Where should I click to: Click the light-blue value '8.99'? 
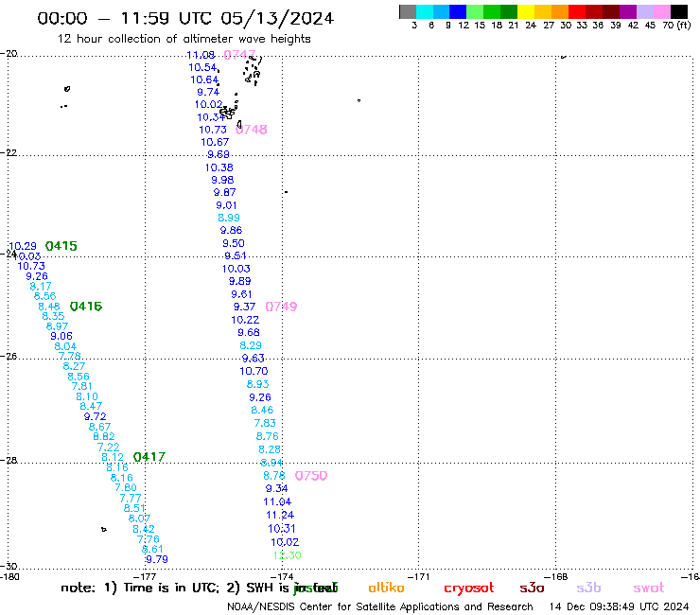click(x=229, y=218)
